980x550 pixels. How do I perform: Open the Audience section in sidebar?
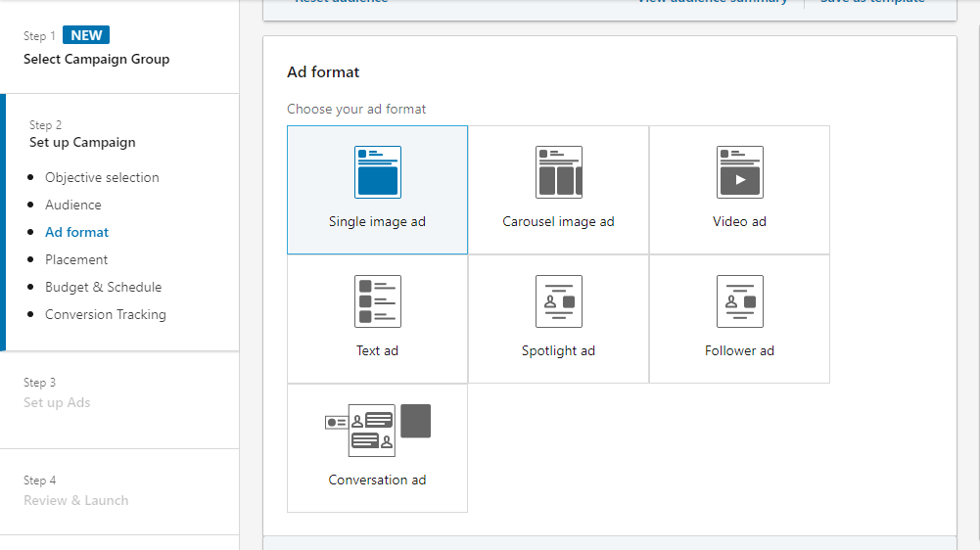73,205
